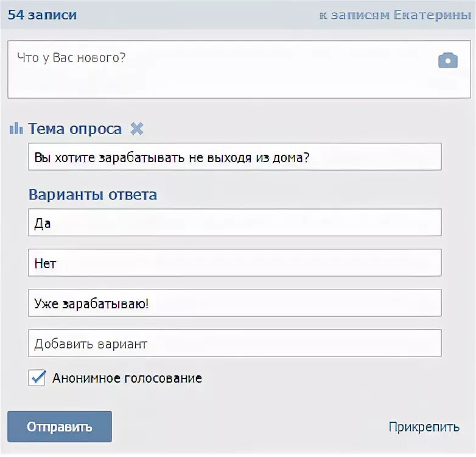Edit the Уже зарабатываю! answer field
The width and height of the screenshot is (476, 457).
(235, 303)
